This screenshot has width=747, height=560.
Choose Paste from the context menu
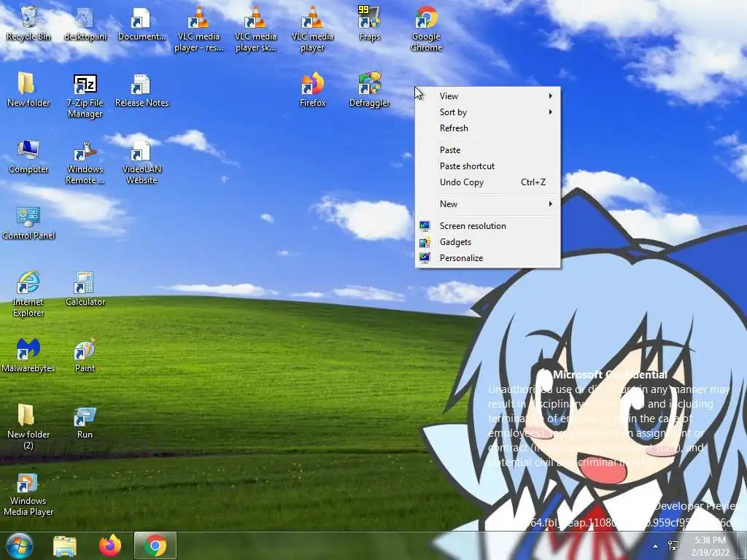tap(488, 150)
